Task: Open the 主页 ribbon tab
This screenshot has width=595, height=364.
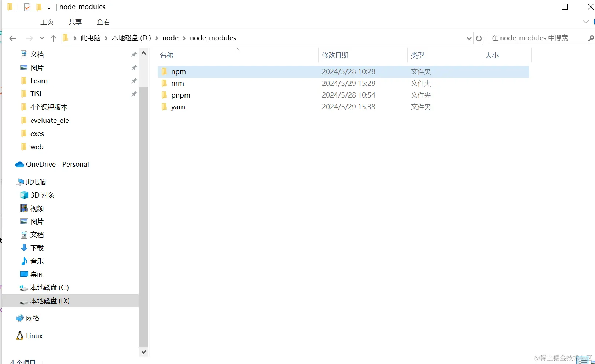Action: pyautogui.click(x=47, y=22)
